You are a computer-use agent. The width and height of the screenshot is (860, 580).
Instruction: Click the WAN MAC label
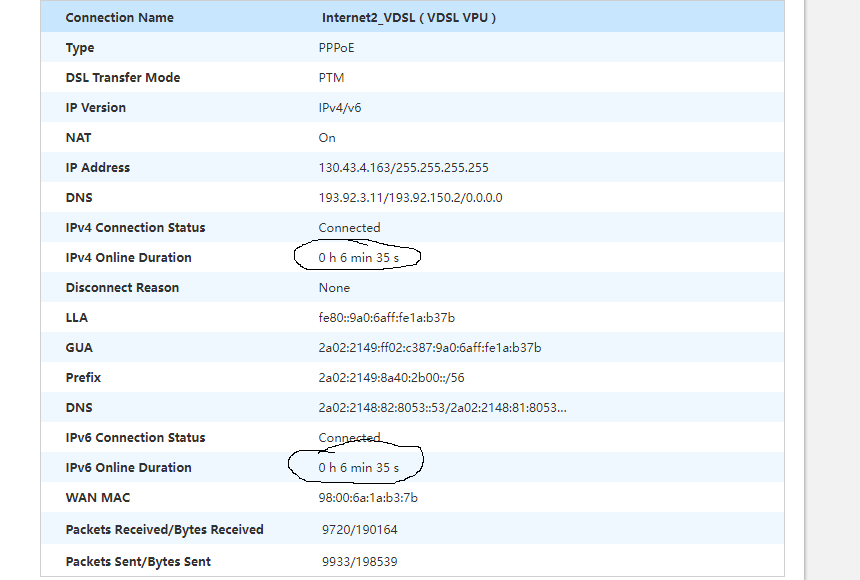[x=98, y=498]
